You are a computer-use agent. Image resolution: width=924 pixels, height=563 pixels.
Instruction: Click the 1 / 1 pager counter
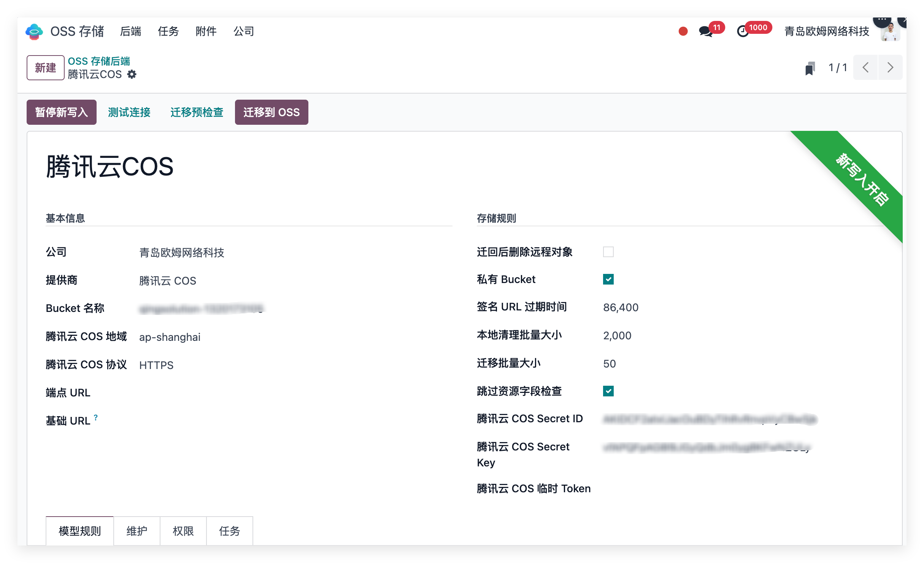pyautogui.click(x=838, y=68)
